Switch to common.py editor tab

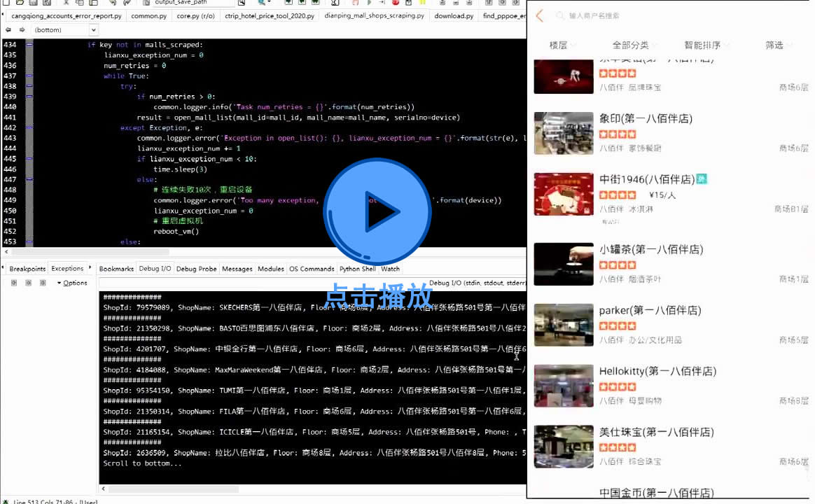pyautogui.click(x=148, y=16)
